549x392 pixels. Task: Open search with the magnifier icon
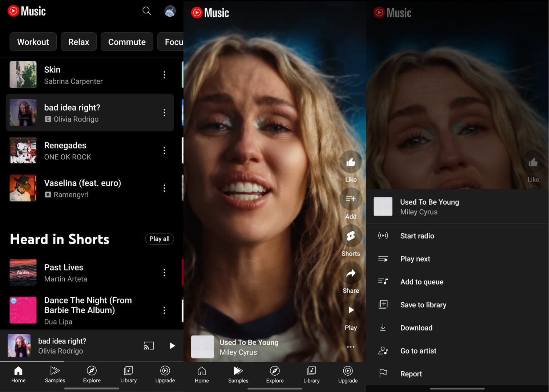pos(147,11)
